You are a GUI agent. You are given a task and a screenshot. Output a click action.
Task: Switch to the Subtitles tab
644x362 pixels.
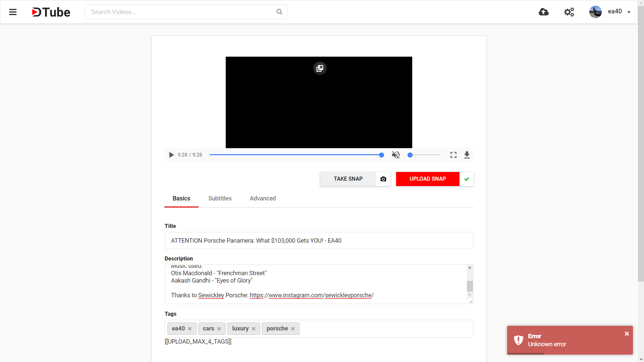[x=220, y=198]
